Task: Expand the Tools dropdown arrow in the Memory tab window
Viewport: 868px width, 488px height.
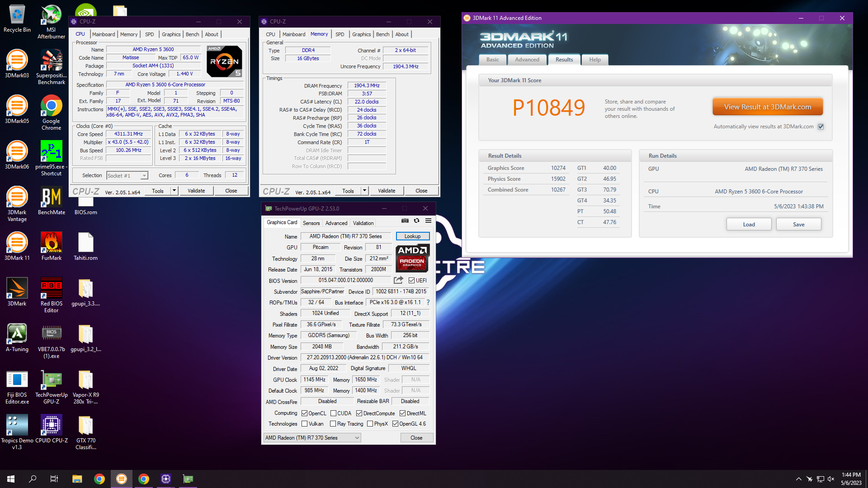Action: (364, 191)
